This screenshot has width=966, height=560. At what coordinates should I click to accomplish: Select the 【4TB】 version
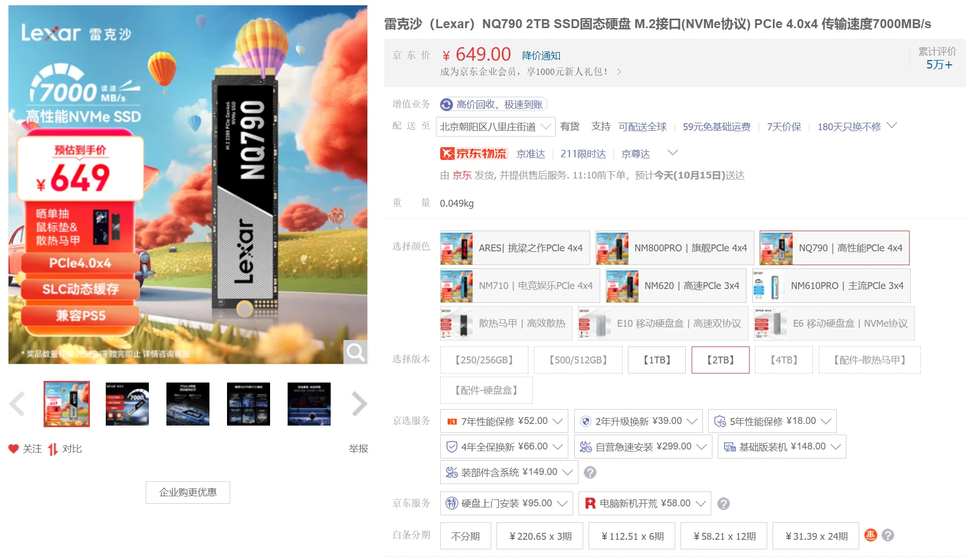(x=784, y=360)
